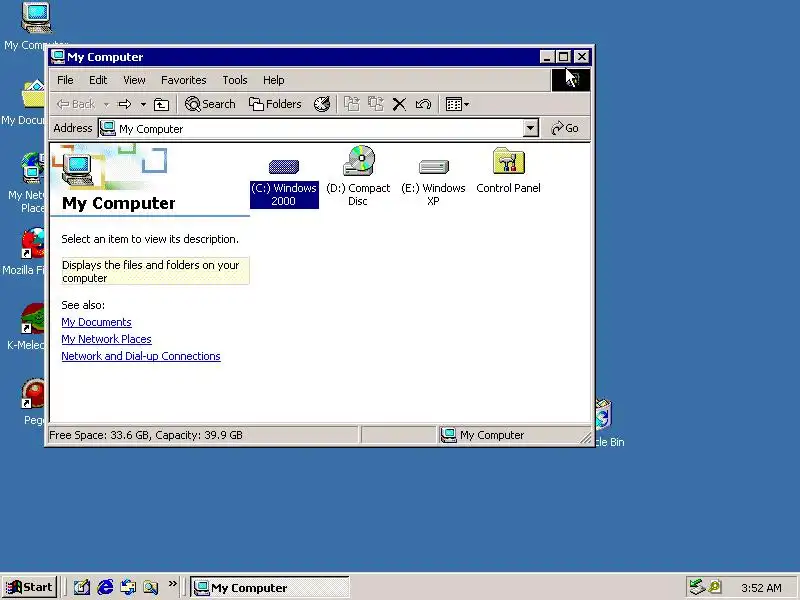This screenshot has height=600, width=800.
Task: Select the (E:) Windows XP drive icon
Action: click(x=433, y=181)
